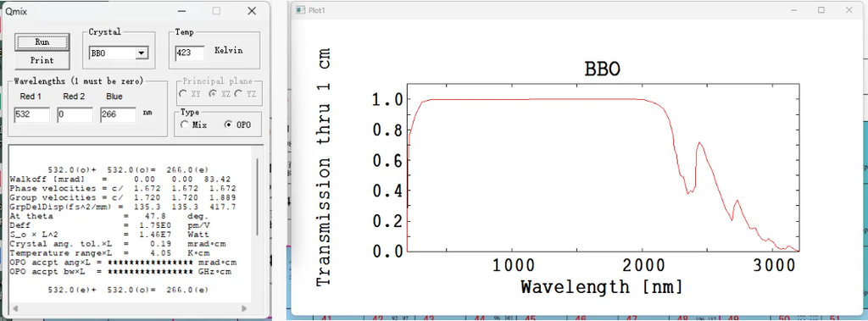Image resolution: width=868 pixels, height=321 pixels.
Task: Click the Temp Kelvin input field
Action: coord(190,53)
